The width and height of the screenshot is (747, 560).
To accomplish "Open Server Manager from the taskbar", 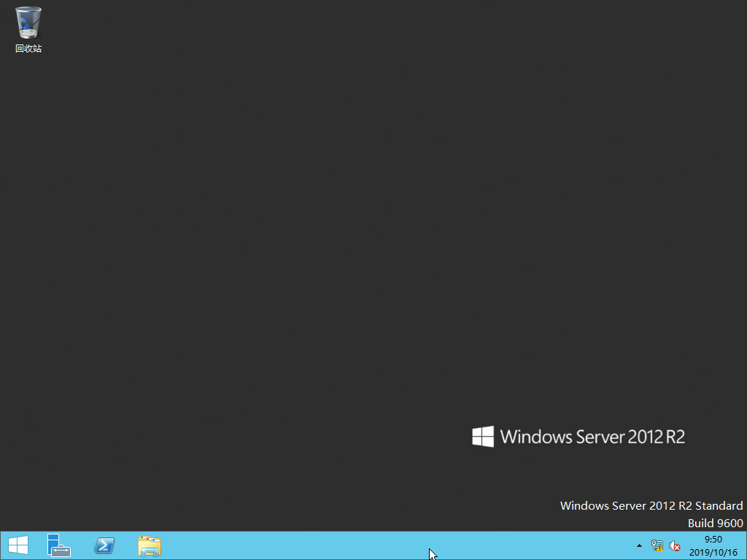I will pyautogui.click(x=58, y=545).
